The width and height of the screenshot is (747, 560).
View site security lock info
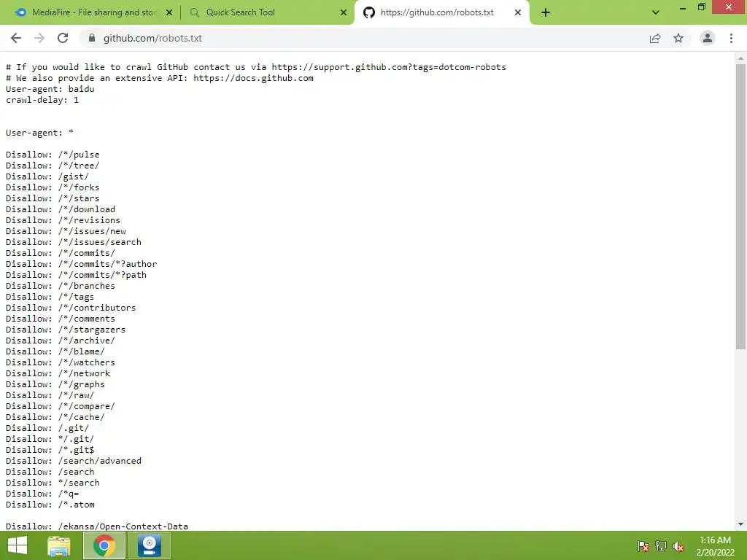[92, 38]
